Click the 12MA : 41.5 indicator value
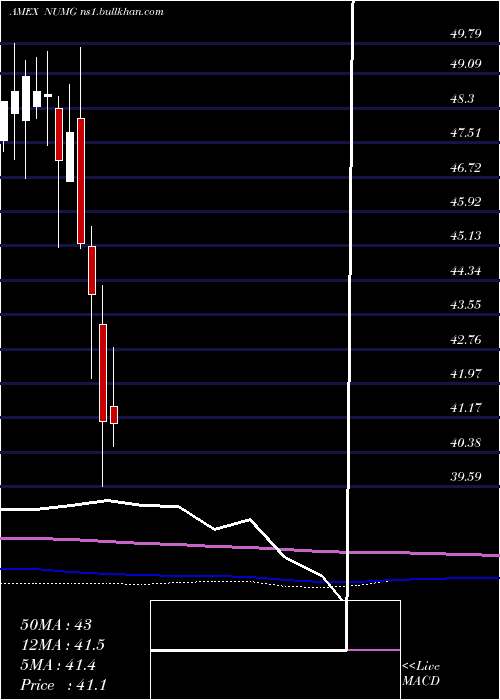 pyautogui.click(x=63, y=645)
